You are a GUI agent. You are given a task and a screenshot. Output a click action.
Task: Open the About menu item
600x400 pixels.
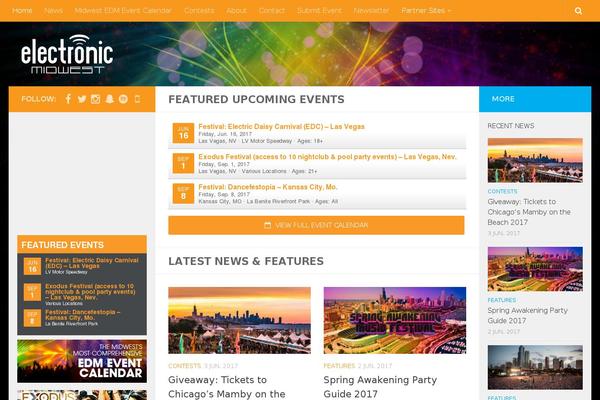click(x=236, y=11)
